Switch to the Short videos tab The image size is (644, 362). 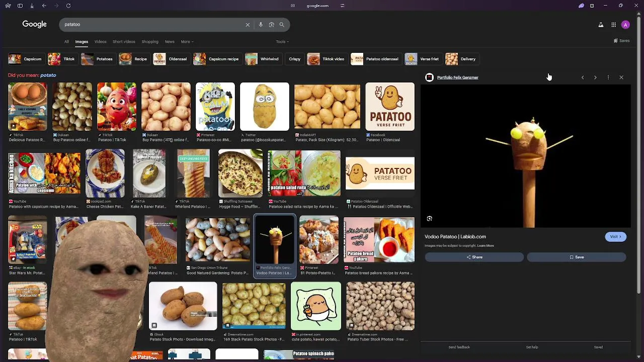124,42
